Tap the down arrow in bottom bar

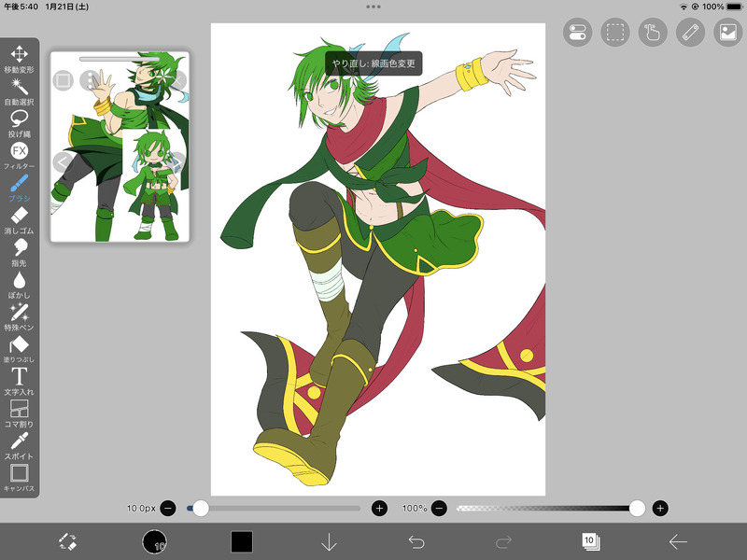click(330, 542)
